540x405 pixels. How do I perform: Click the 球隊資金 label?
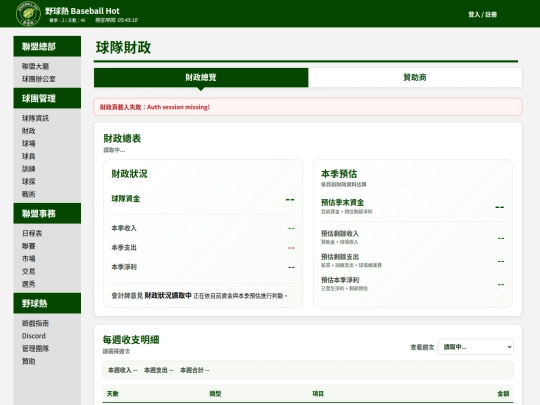(x=126, y=199)
